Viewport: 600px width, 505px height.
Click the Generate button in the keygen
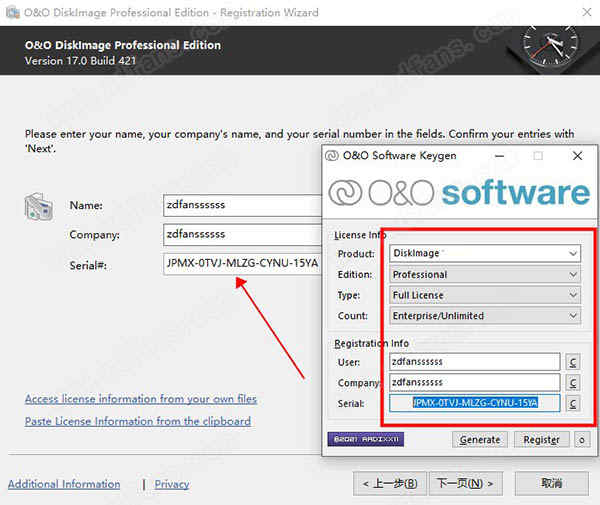tap(480, 440)
